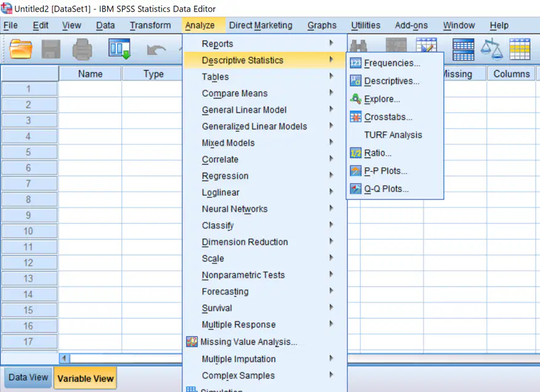The height and width of the screenshot is (392, 540).
Task: Click the Descriptives item icon
Action: click(355, 81)
